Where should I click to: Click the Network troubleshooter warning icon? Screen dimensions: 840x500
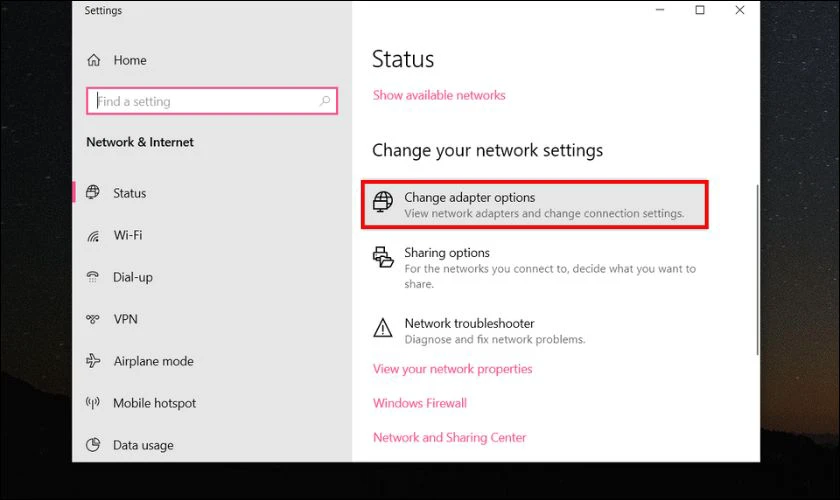tap(383, 328)
